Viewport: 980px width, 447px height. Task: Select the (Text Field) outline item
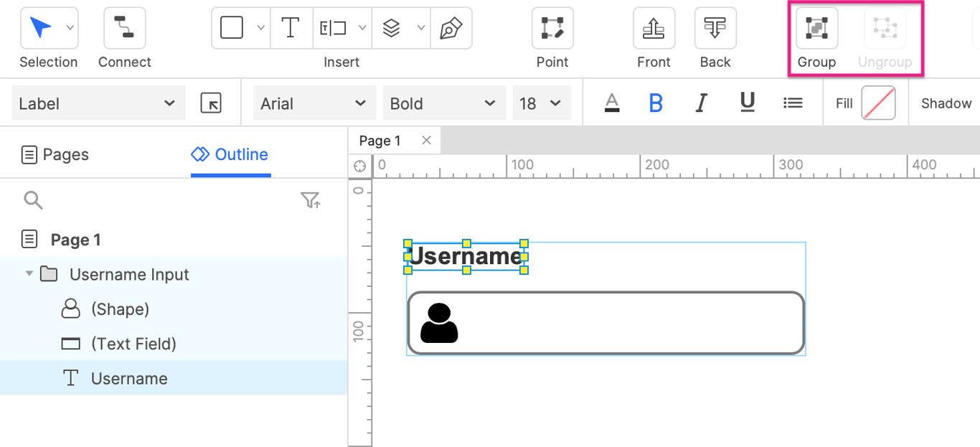[174, 344]
